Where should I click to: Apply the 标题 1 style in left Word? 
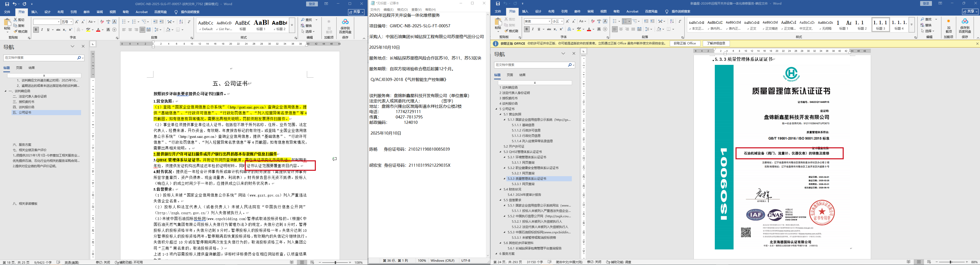point(261,25)
